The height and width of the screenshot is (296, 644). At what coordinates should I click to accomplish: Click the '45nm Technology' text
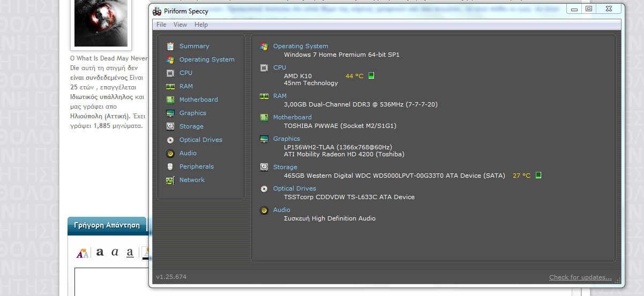point(311,83)
